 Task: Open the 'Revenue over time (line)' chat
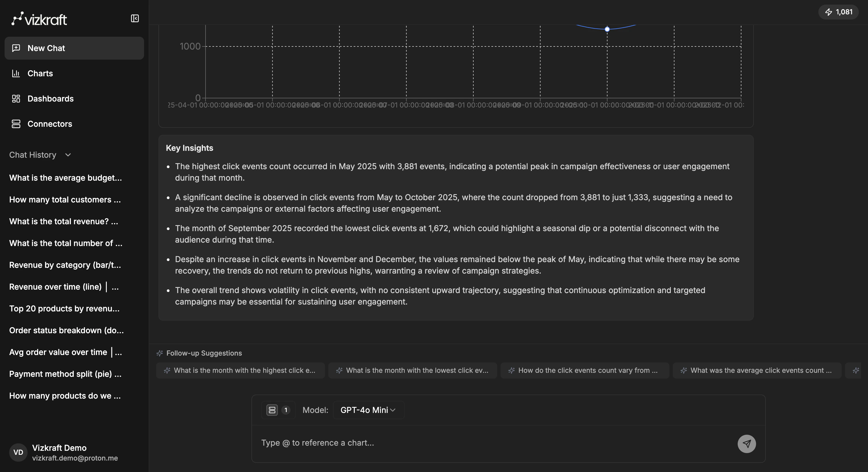[x=63, y=286]
